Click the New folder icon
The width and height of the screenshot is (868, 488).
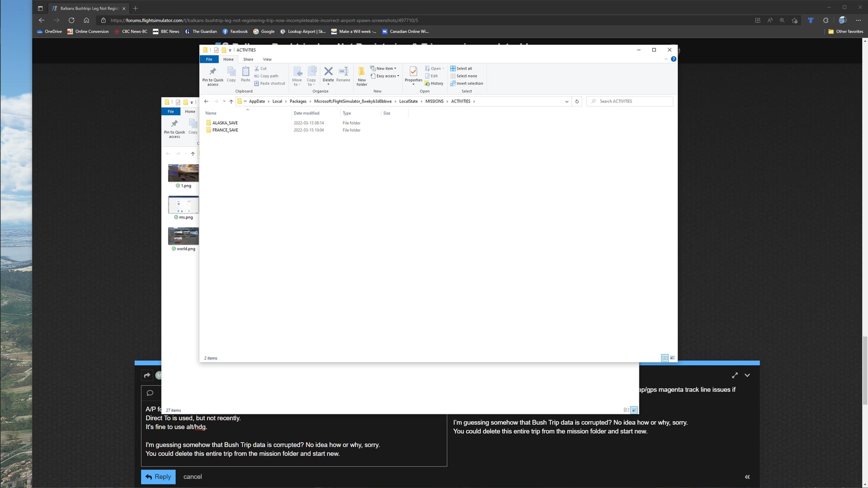[x=362, y=75]
